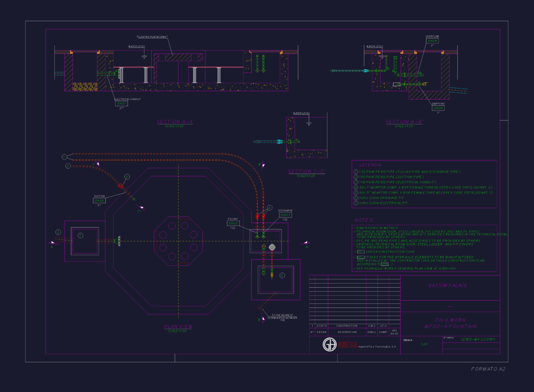
Task: Click legend entry 7 electrical pit
Action: (x=380, y=203)
